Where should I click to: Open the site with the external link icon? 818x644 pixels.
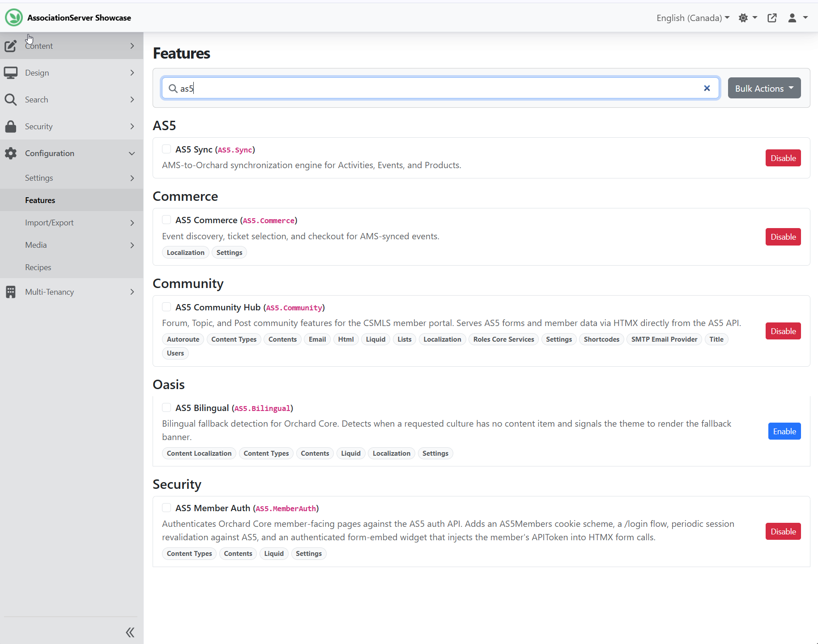tap(772, 18)
